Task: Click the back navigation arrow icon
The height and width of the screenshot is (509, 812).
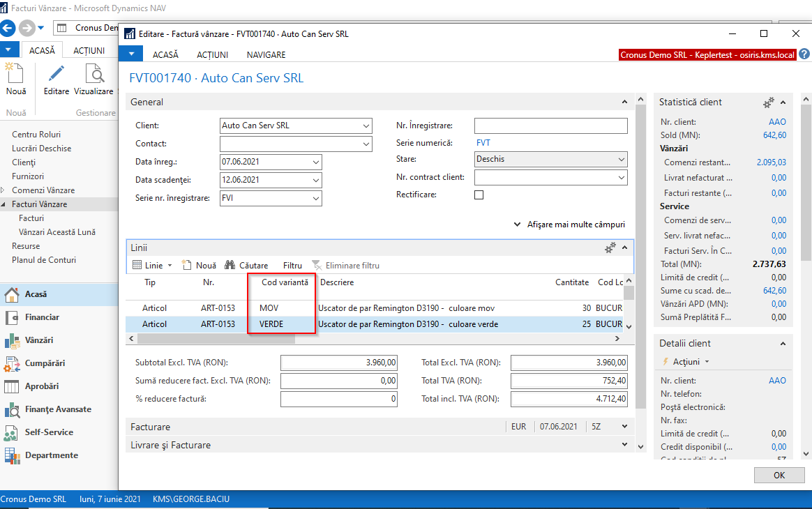Action: pyautogui.click(x=8, y=28)
